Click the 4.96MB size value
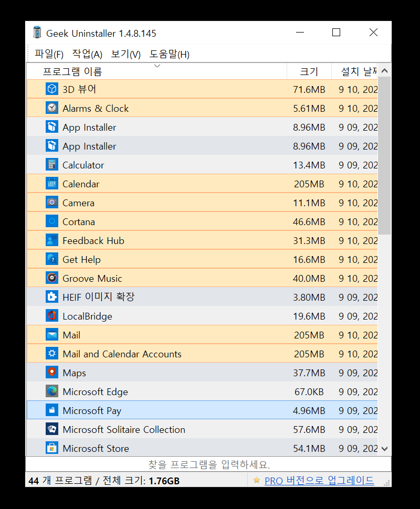 309,410
